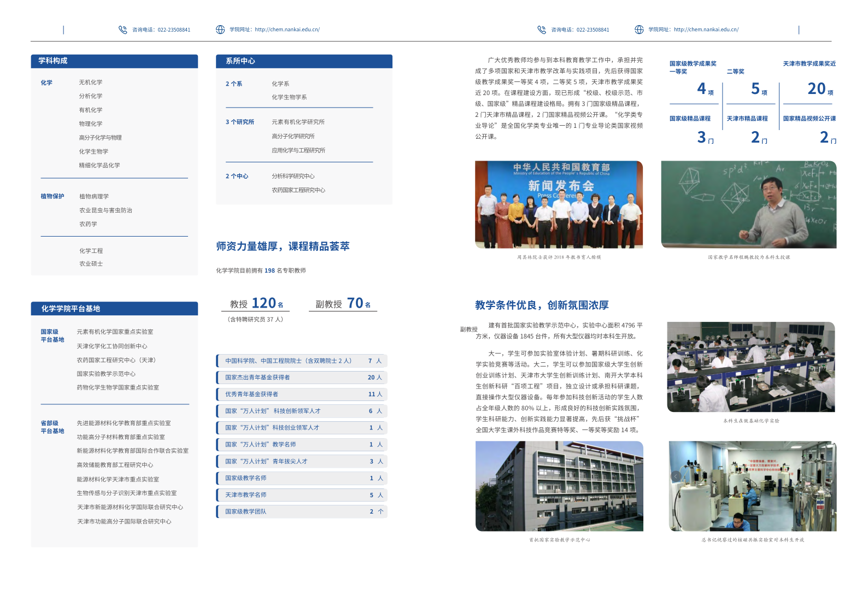Click the previous arrow on the NMR lab photo
This screenshot has width=868, height=589.
point(676,476)
